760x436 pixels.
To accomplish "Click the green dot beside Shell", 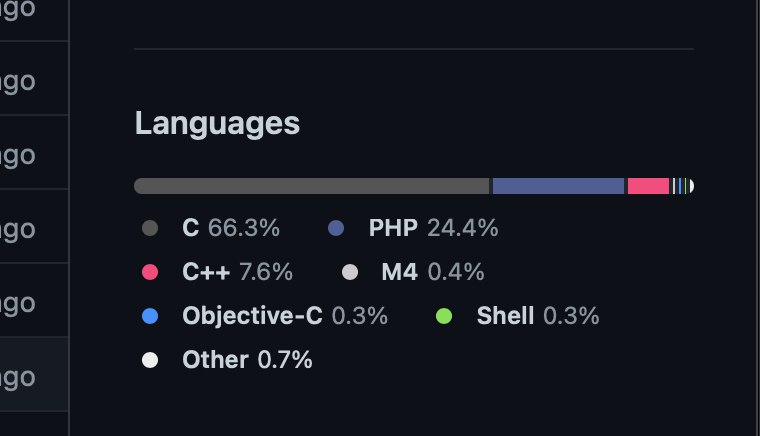I will pyautogui.click(x=444, y=316).
